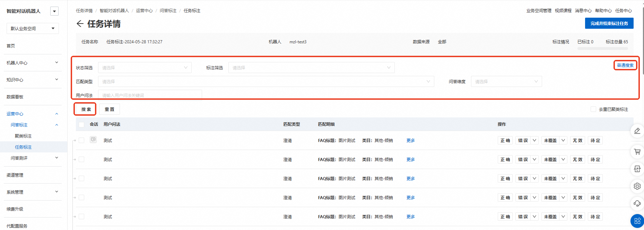Click the 用户问法 keyword input field
The height and width of the screenshot is (230, 644).
(150, 95)
